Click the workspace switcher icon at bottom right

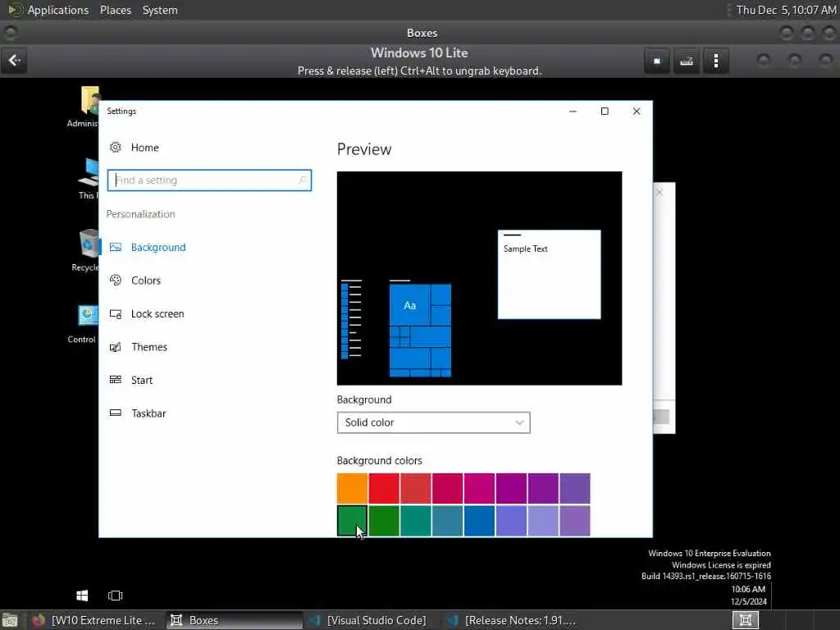pos(745,620)
